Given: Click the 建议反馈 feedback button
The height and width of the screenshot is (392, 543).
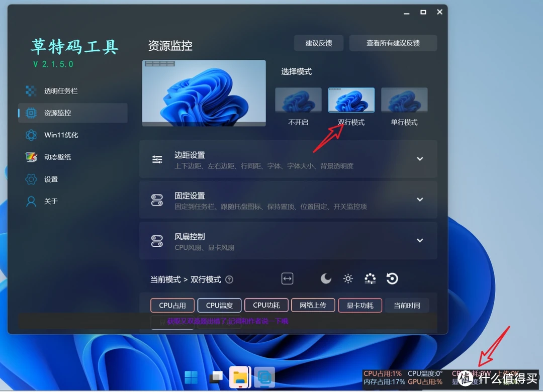Looking at the screenshot, I should point(318,43).
